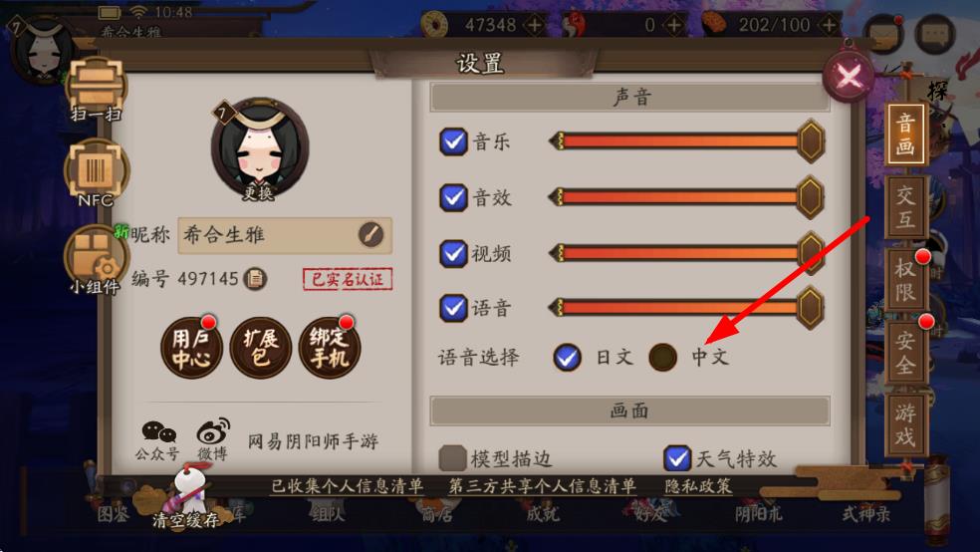Enable the 模型描边 model outline checkbox
This screenshot has width=980, height=552.
click(x=452, y=458)
